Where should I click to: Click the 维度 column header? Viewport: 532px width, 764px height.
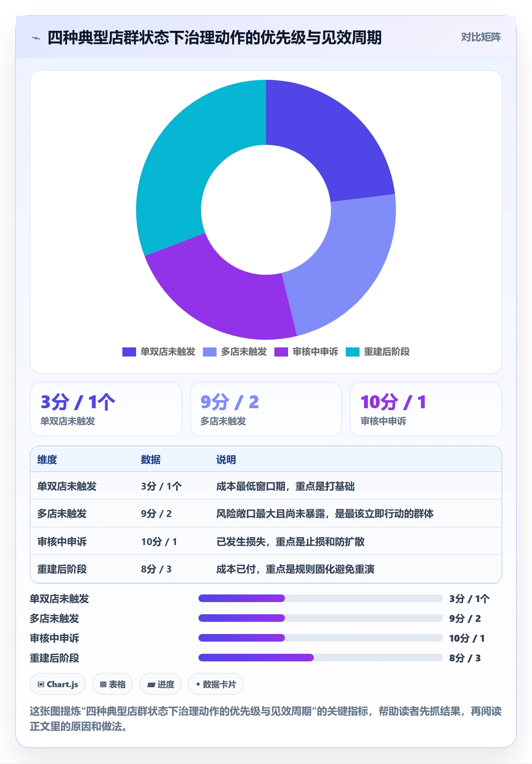click(47, 460)
